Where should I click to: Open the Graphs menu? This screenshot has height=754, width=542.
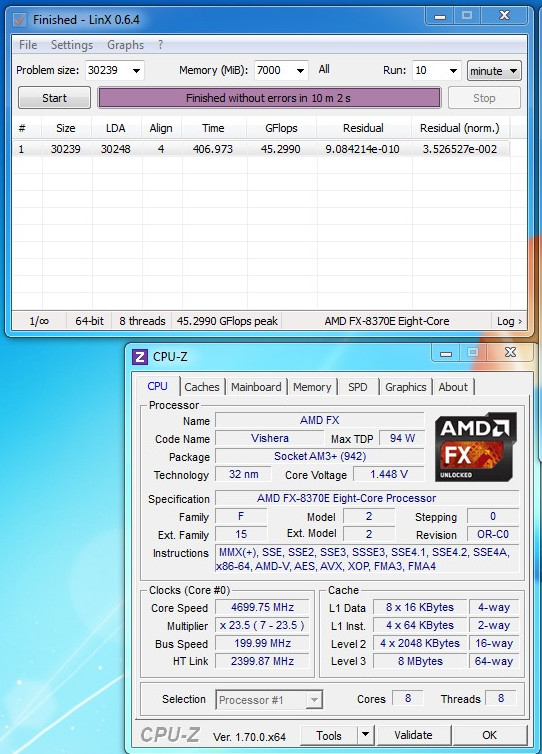click(x=126, y=45)
